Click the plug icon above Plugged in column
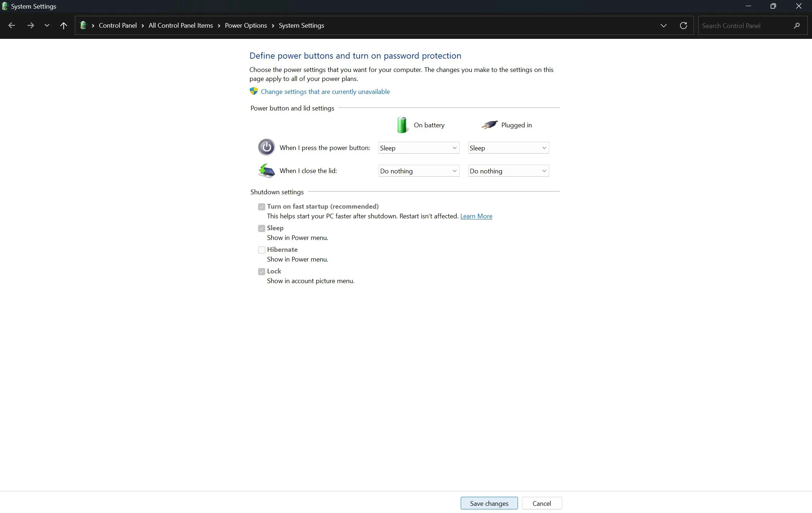This screenshot has height=513, width=812. pos(489,125)
